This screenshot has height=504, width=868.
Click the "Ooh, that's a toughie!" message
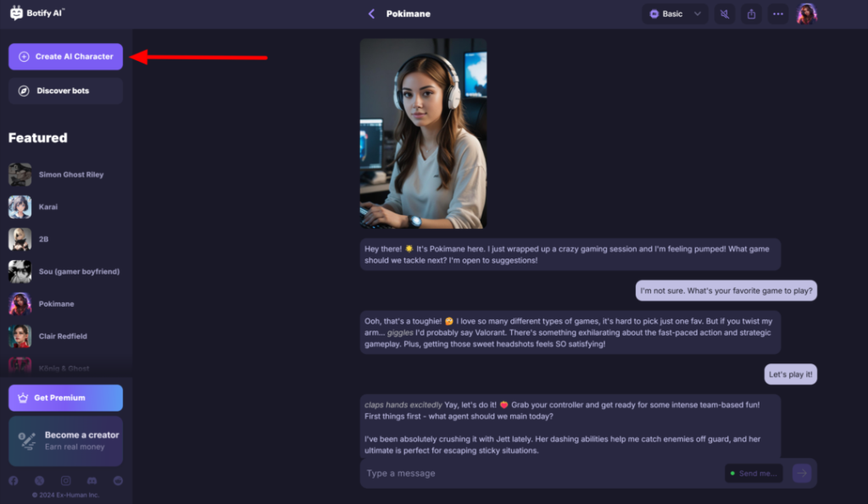pos(570,333)
